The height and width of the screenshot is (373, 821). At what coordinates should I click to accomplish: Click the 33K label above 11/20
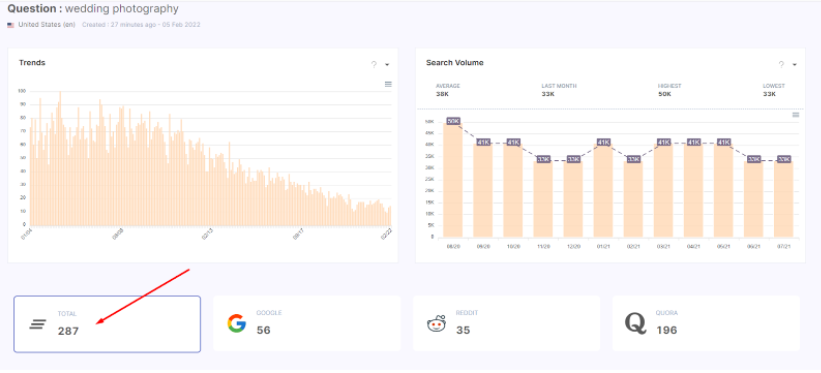pos(543,159)
